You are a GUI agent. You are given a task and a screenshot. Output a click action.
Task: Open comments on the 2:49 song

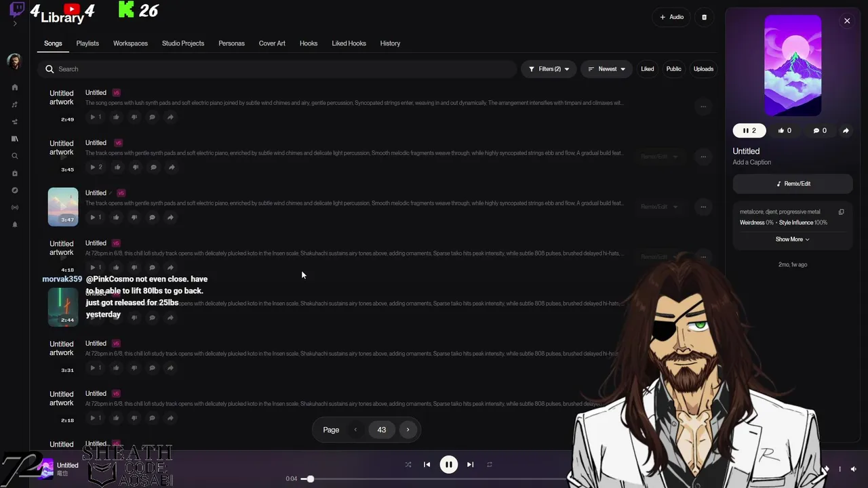coord(152,117)
